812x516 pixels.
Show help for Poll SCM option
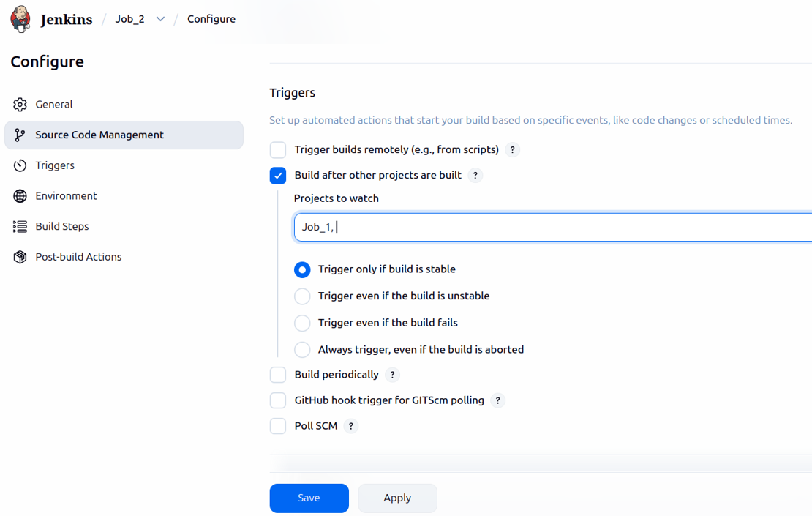(351, 427)
